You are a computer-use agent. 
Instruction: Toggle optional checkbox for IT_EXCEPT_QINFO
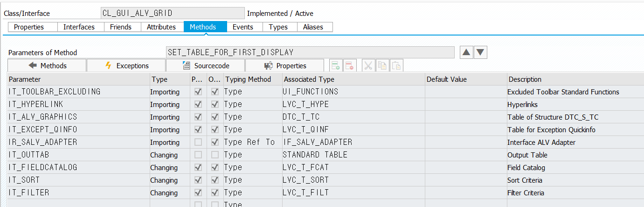click(215, 129)
